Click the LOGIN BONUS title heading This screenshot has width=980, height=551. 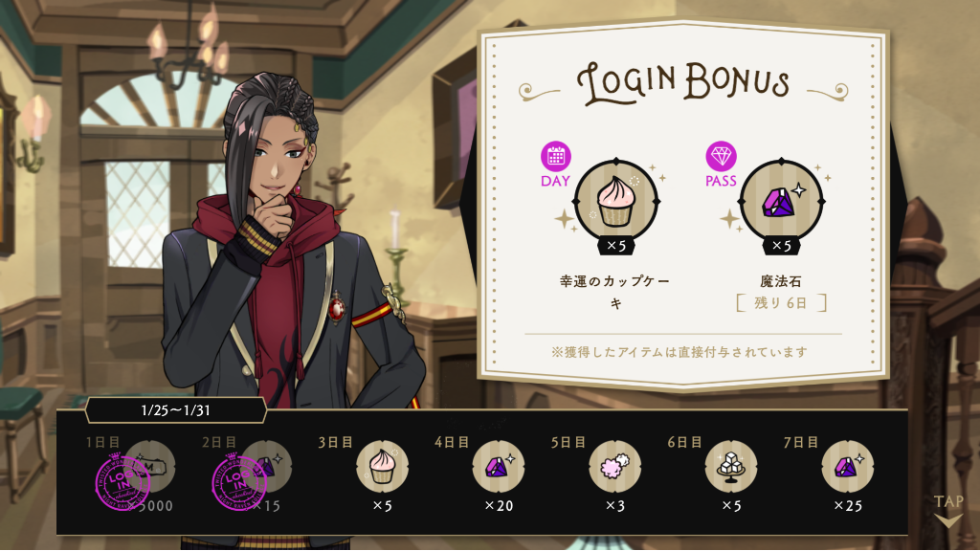pyautogui.click(x=683, y=82)
